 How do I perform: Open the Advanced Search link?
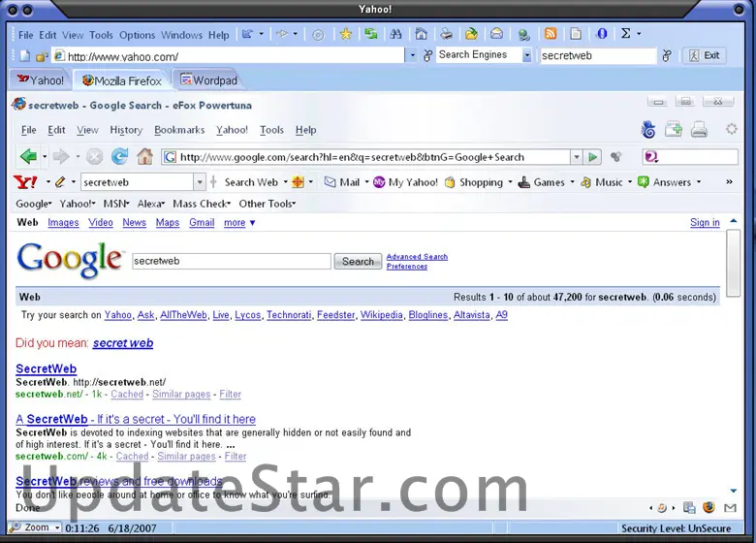coord(417,257)
